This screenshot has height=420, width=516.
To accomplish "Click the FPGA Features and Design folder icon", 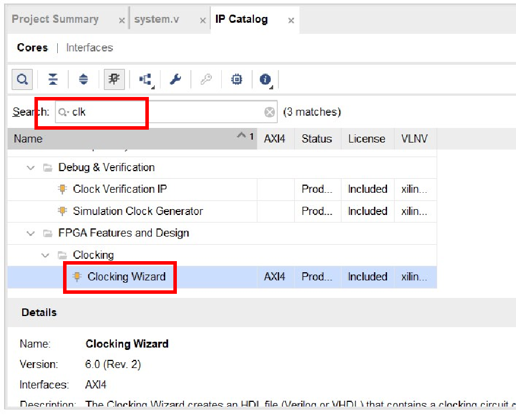I will [48, 234].
